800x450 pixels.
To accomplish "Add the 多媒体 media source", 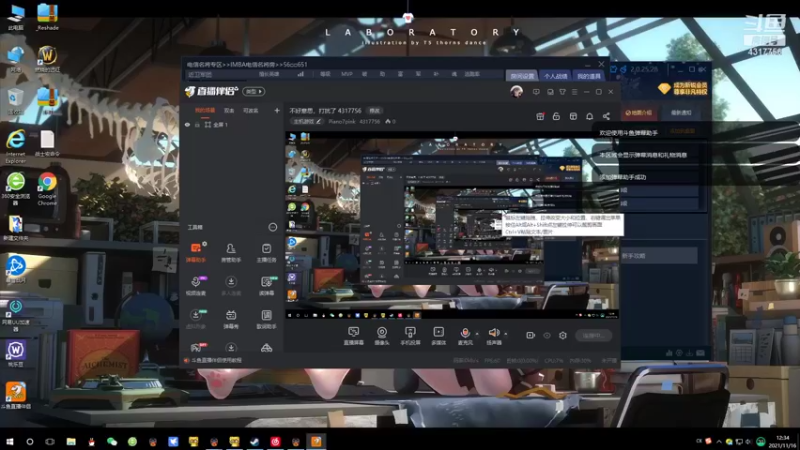I will click(x=438, y=336).
